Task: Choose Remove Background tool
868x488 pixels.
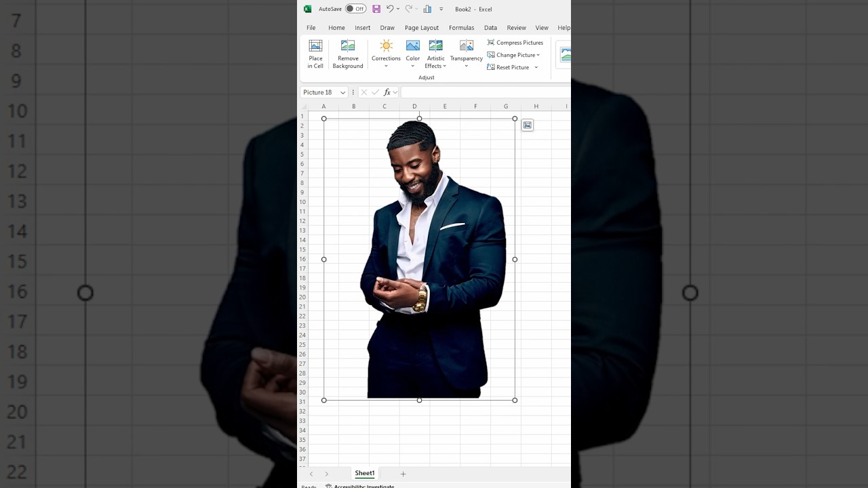Action: 348,54
